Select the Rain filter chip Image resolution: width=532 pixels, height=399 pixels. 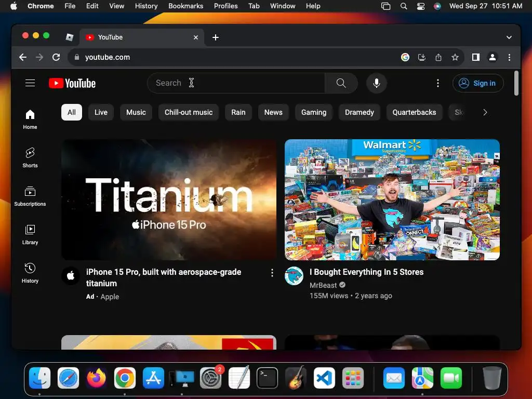(x=238, y=112)
